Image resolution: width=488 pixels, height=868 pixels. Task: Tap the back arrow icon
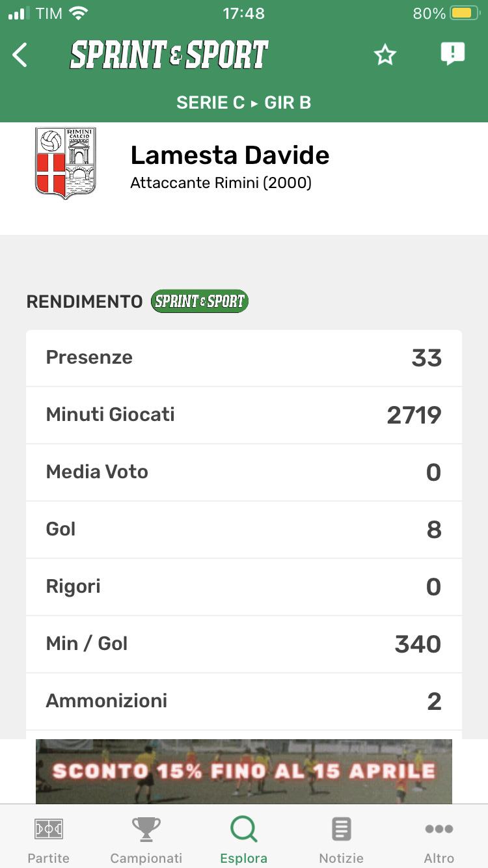[x=20, y=55]
